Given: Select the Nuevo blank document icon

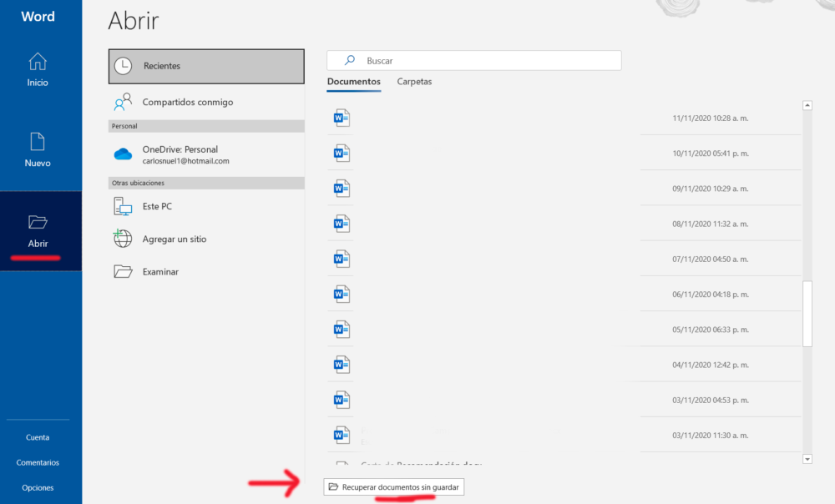Looking at the screenshot, I should 38,143.
